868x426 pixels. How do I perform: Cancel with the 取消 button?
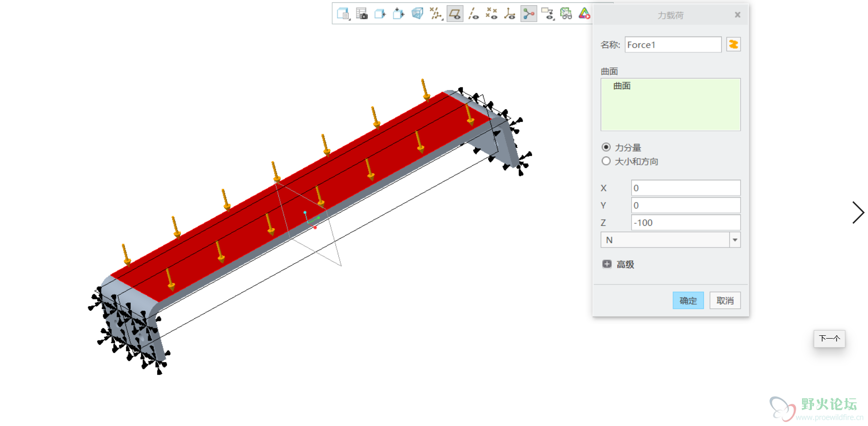[725, 300]
